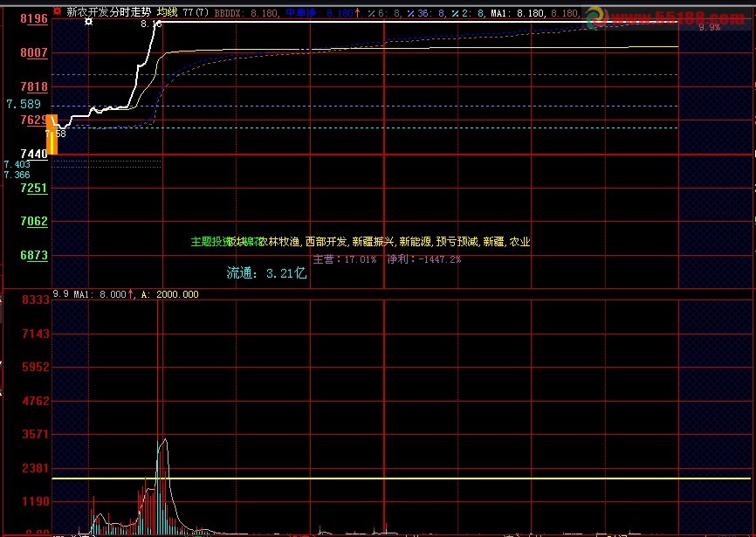Click the 主营: 17.01% value

pos(345,259)
